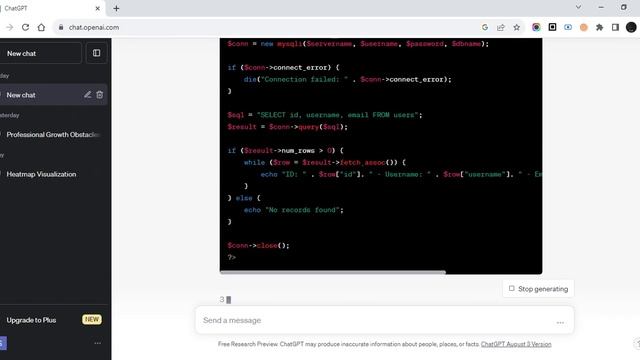Open a new browser tab
The height and width of the screenshot is (360, 640).
116,8
